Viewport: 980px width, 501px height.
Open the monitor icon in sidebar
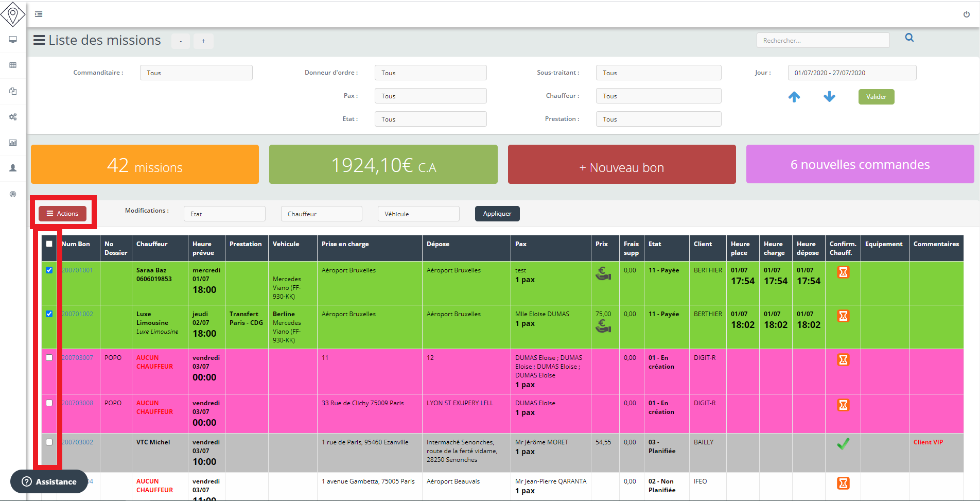(x=13, y=40)
